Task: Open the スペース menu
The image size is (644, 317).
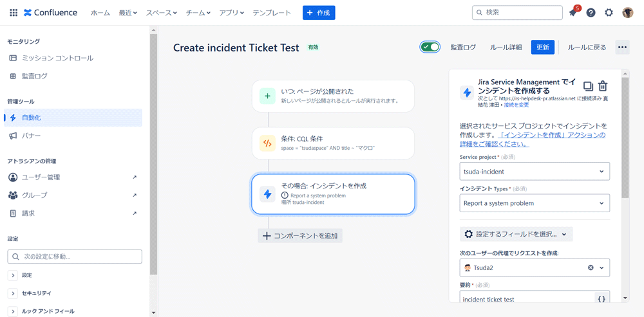Action: [162, 13]
